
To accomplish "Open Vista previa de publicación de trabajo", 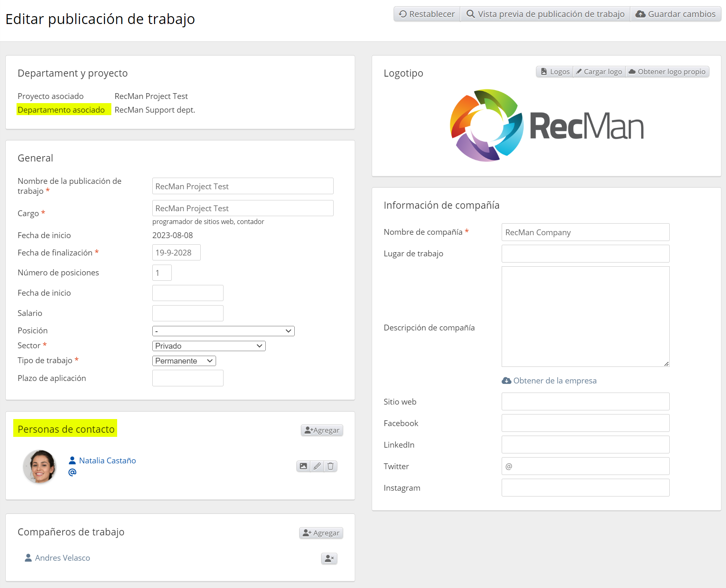I will coord(545,14).
